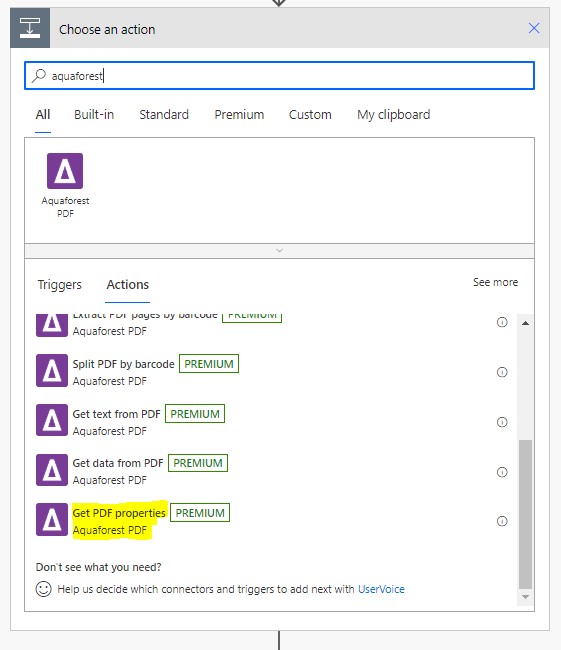The height and width of the screenshot is (650, 561).
Task: Click the actions list scrollbar thumb
Action: click(525, 514)
